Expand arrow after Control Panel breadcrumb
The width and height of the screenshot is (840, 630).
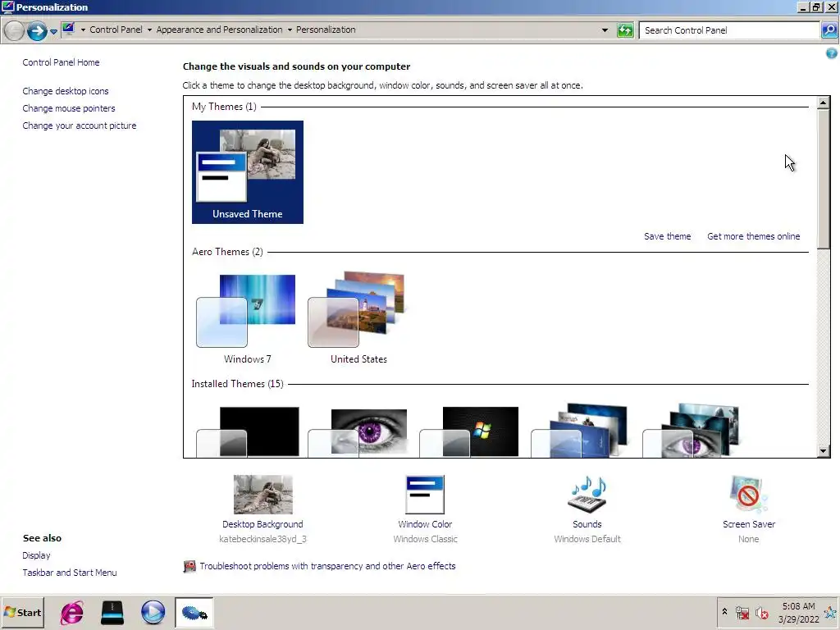point(149,30)
